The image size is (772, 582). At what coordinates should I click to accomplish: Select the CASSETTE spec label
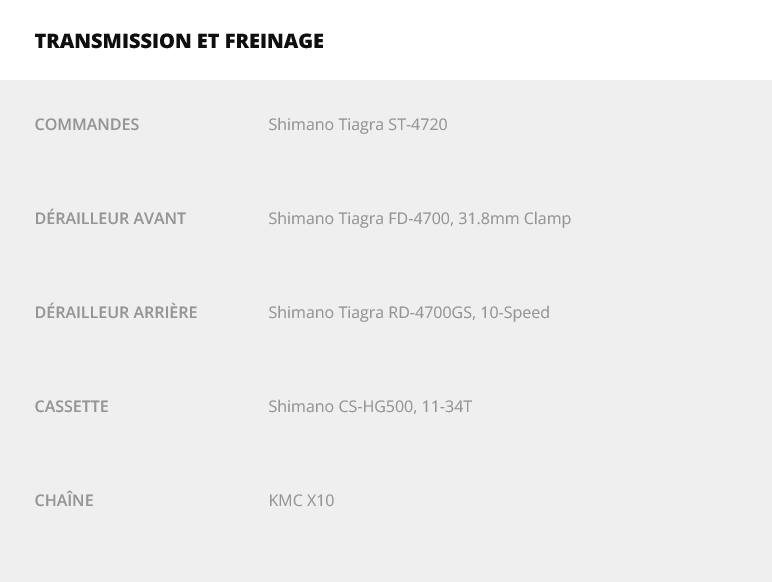(x=71, y=407)
